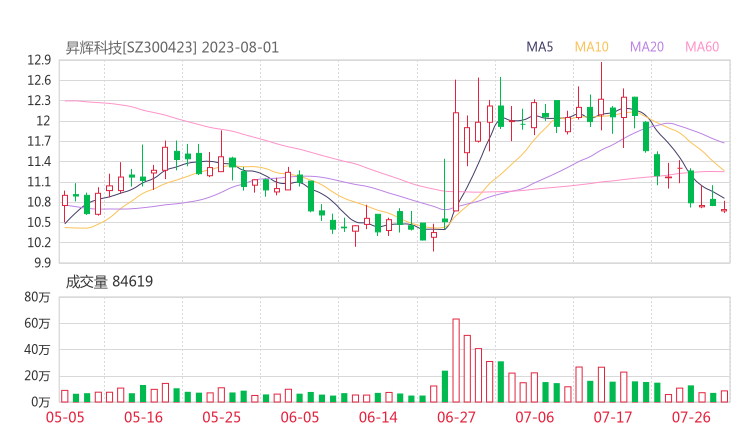Click the 60万 volume axis label
This screenshot has height=440, width=740.
[37, 323]
